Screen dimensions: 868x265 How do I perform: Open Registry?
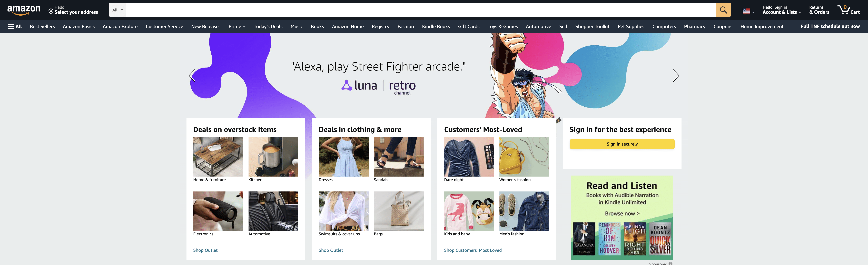(380, 27)
